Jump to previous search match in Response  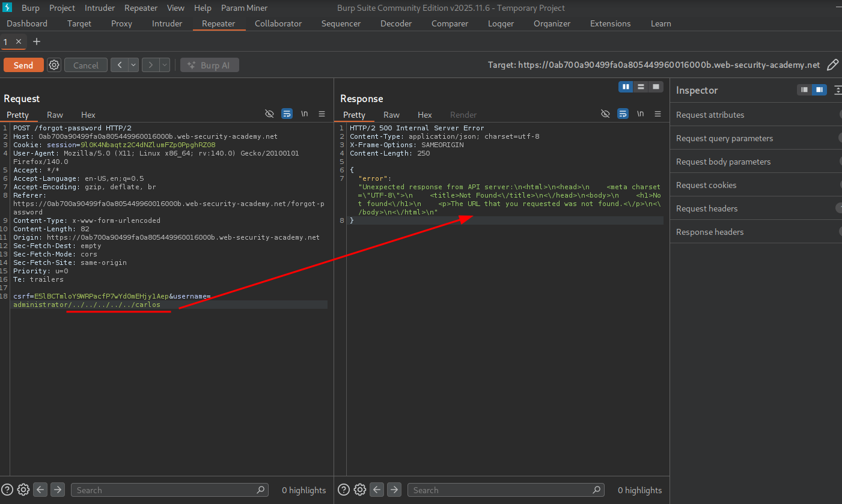(x=377, y=490)
